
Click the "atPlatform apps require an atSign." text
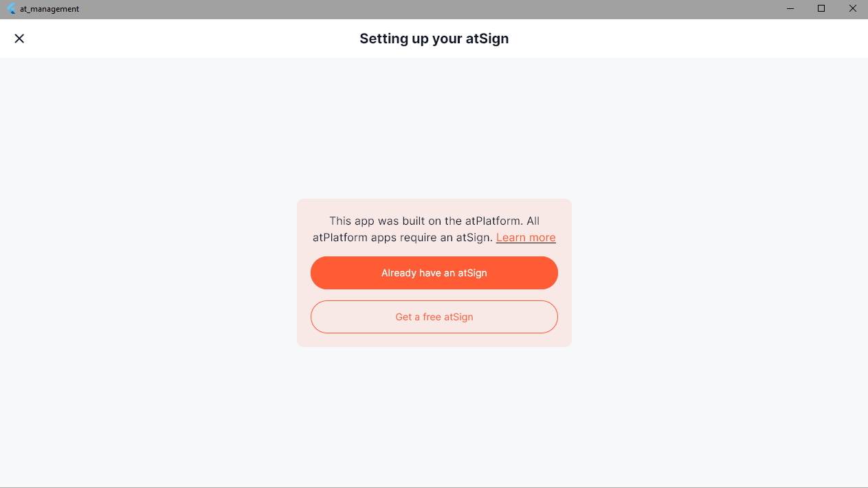402,238
